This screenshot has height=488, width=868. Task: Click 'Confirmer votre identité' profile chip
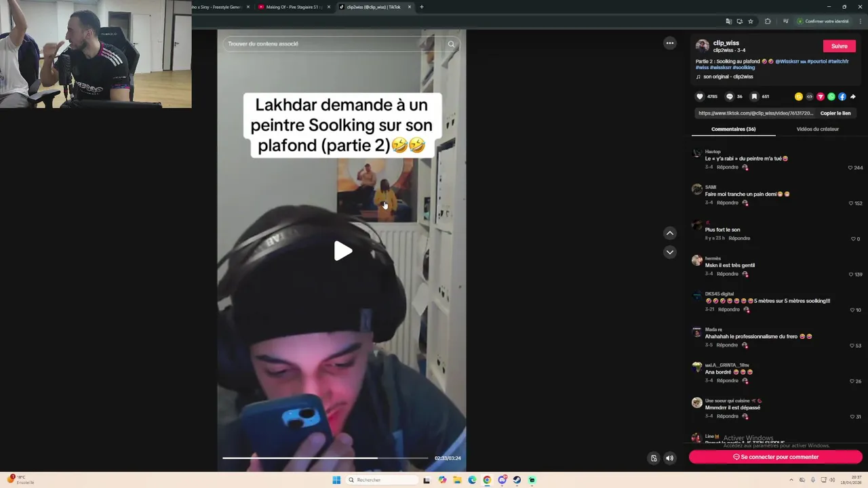coord(823,21)
